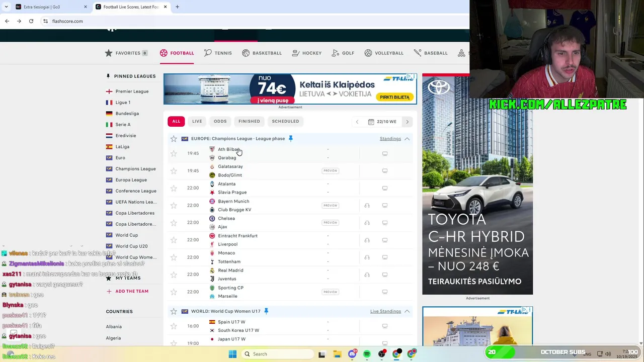Favorite the Eintracht Frankfurt vs Liverpool match
Image resolution: width=644 pixels, height=362 pixels.
click(174, 240)
